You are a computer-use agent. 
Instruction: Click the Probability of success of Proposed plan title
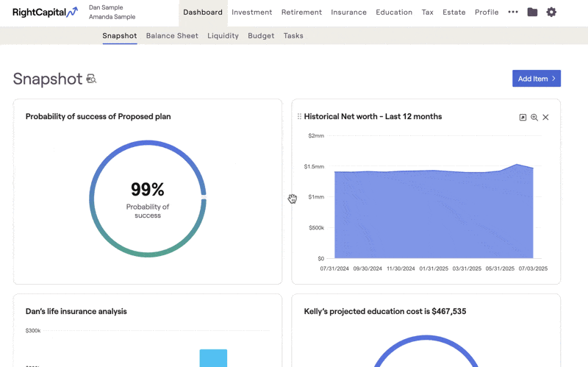point(98,117)
